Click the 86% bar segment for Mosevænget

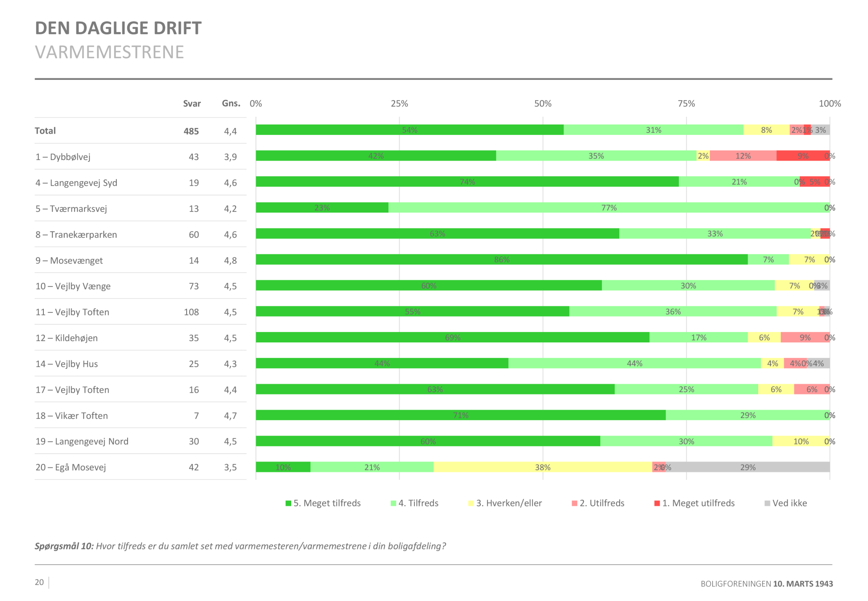(501, 259)
